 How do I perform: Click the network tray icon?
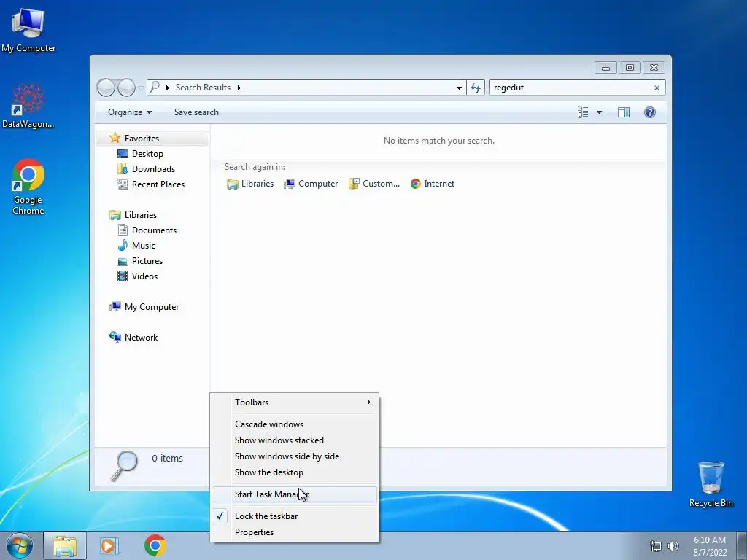coord(656,546)
